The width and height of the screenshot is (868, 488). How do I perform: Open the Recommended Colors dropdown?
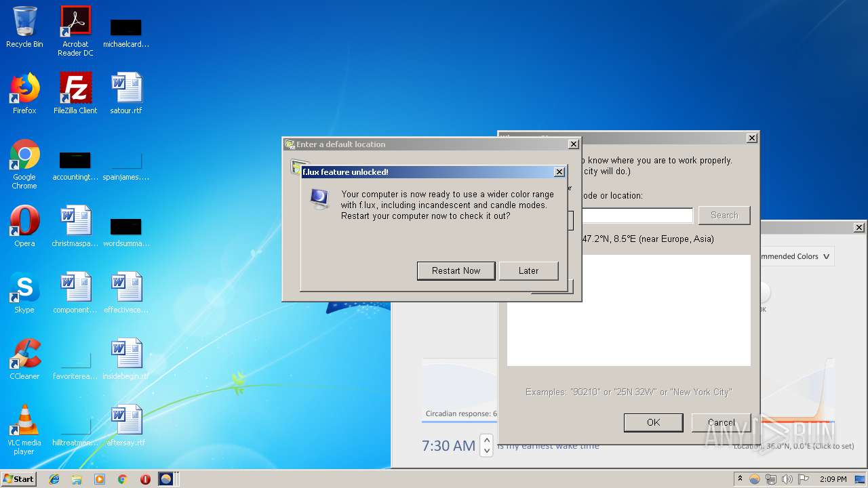(x=797, y=256)
